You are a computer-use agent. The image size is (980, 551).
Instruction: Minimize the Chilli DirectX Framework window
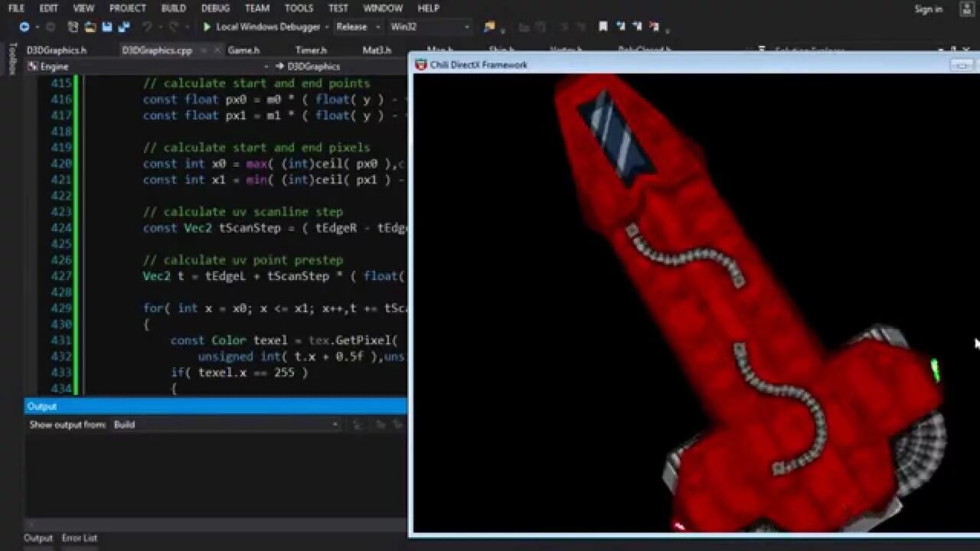tap(962, 65)
